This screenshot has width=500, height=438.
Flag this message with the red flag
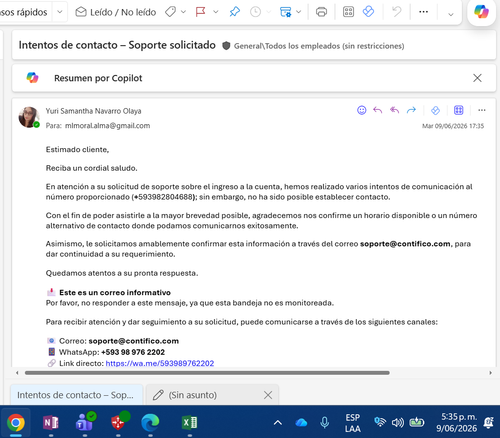point(200,12)
